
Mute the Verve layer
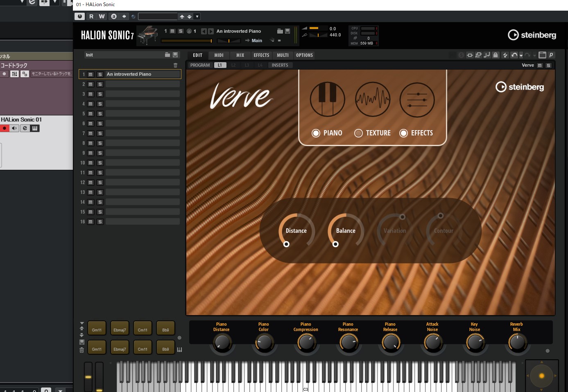click(x=540, y=65)
